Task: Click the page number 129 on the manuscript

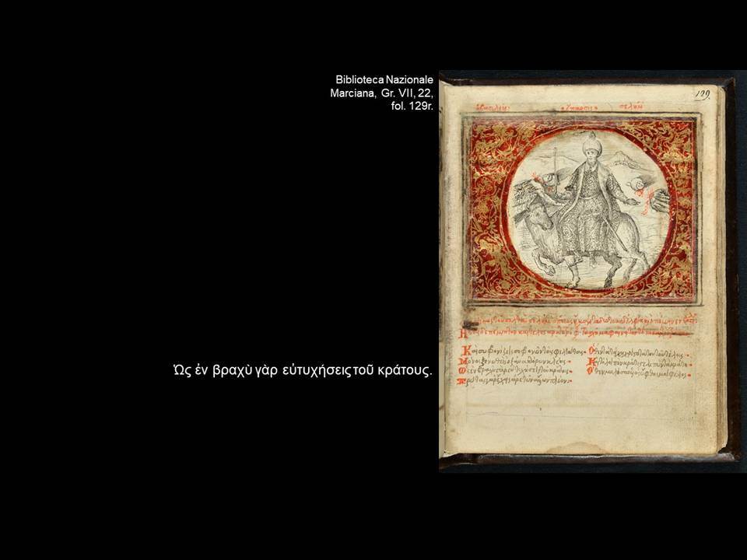Action: (x=702, y=94)
